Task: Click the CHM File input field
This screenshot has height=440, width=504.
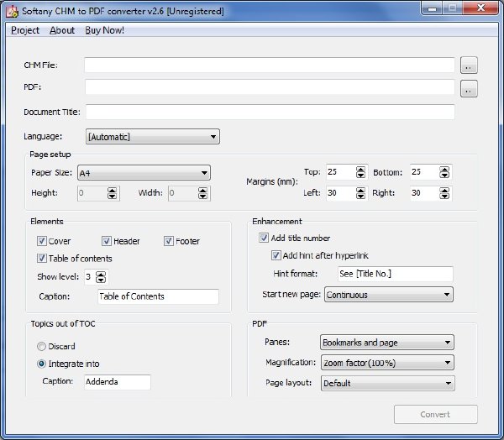Action: 270,65
